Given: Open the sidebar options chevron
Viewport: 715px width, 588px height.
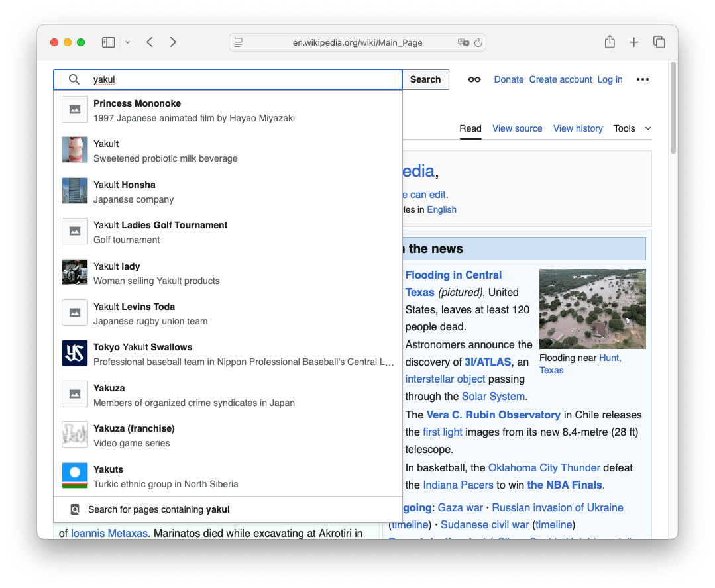Looking at the screenshot, I should pos(128,42).
